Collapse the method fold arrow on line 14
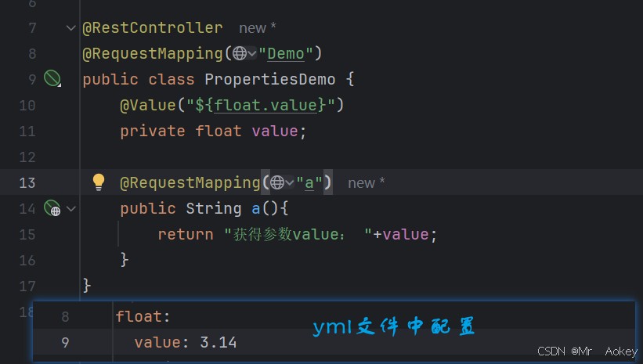This screenshot has height=364, width=643. click(71, 209)
